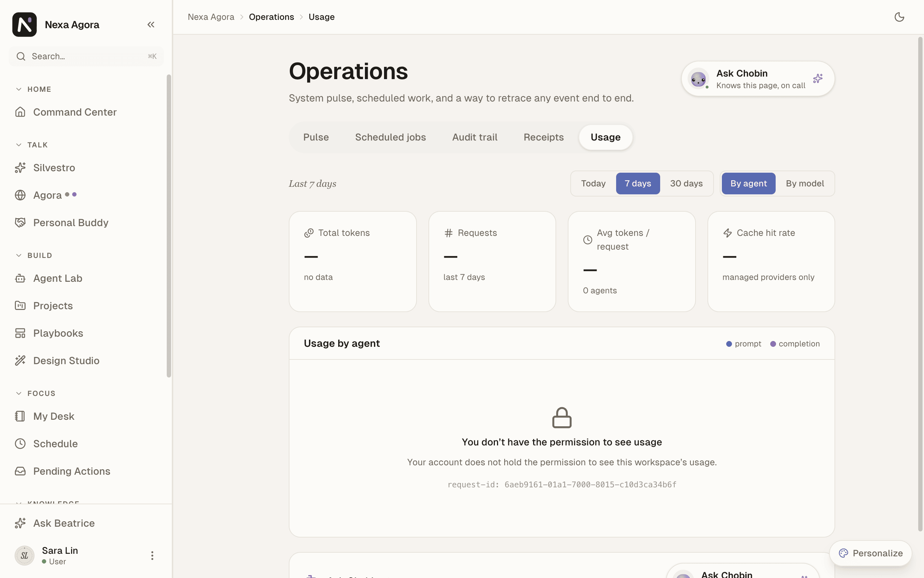Focus the sidebar Search field
The width and height of the screenshot is (924, 578).
pos(86,56)
